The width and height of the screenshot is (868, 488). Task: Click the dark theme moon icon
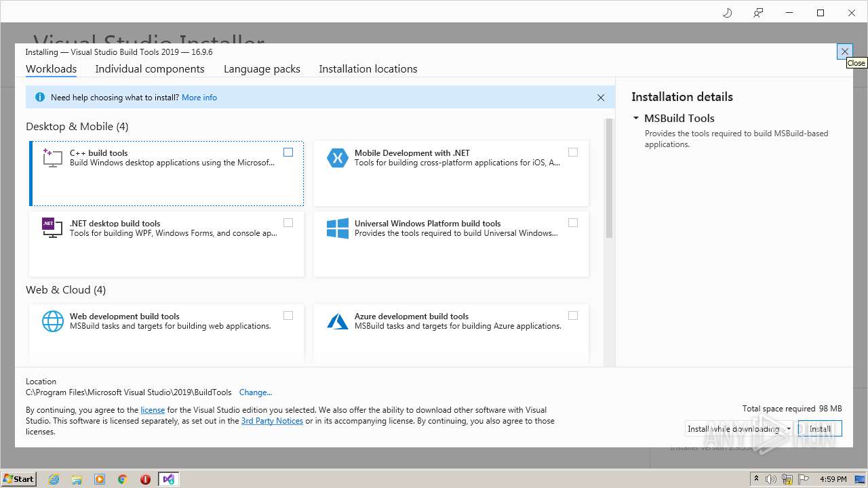pos(728,13)
